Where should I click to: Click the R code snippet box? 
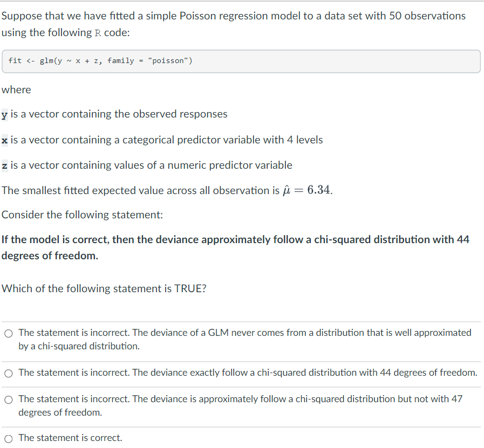pyautogui.click(x=242, y=60)
